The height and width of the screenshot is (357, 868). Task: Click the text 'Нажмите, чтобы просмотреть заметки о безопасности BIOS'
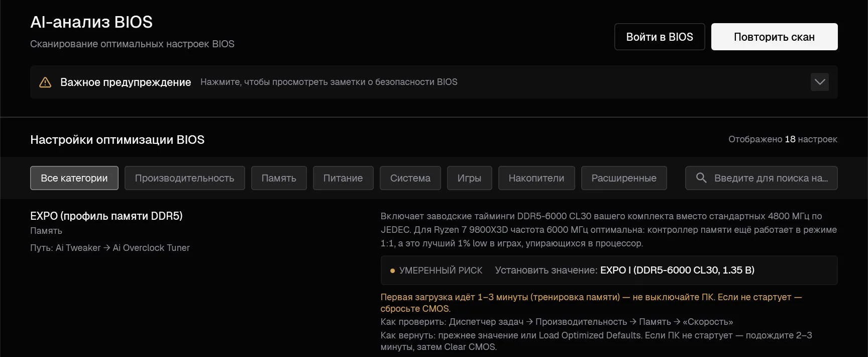pyautogui.click(x=329, y=82)
